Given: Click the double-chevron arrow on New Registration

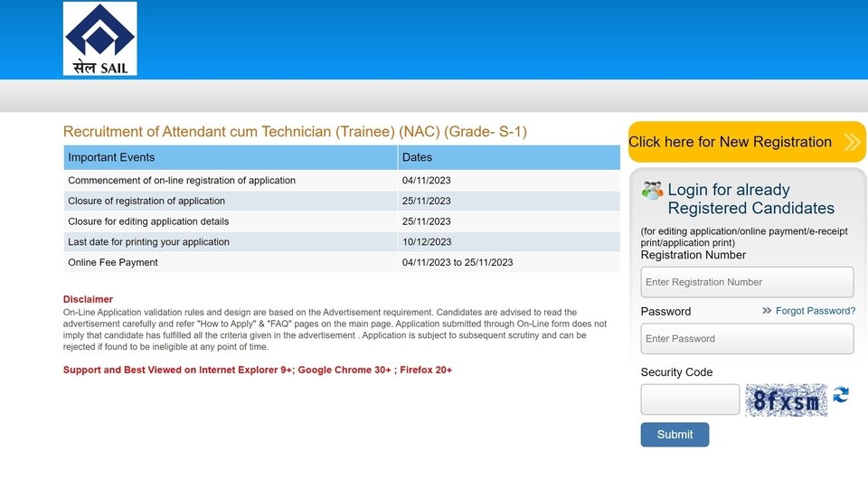Looking at the screenshot, I should [x=852, y=142].
